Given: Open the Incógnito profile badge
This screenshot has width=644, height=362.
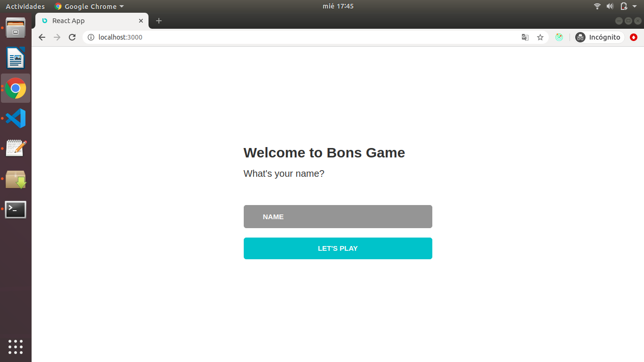Looking at the screenshot, I should coord(598,37).
